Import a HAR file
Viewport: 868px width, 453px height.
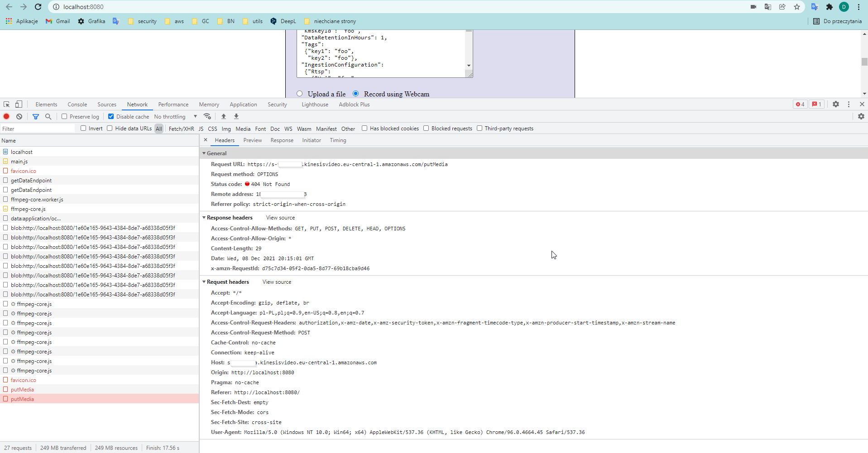coord(223,116)
